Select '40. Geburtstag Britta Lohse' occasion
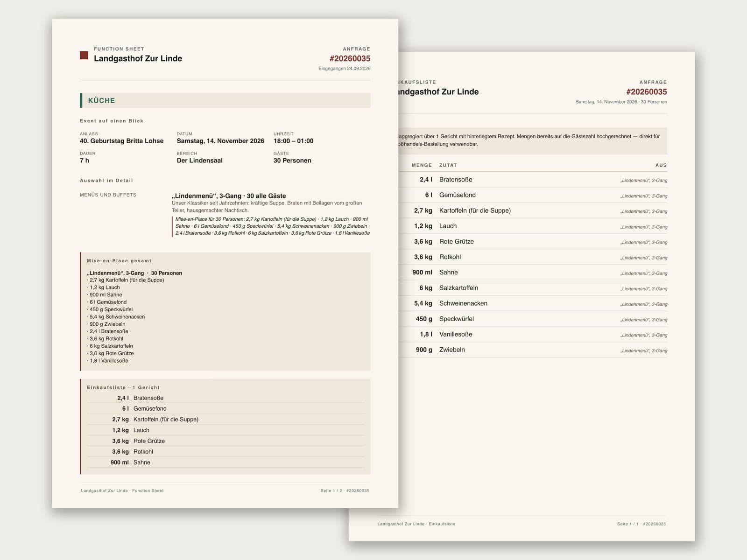Viewport: 747px width, 560px height. [122, 141]
